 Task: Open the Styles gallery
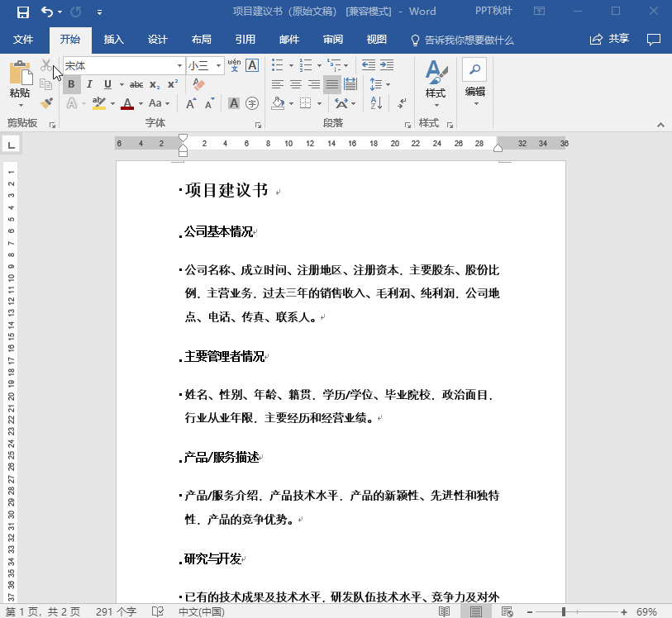point(436,83)
